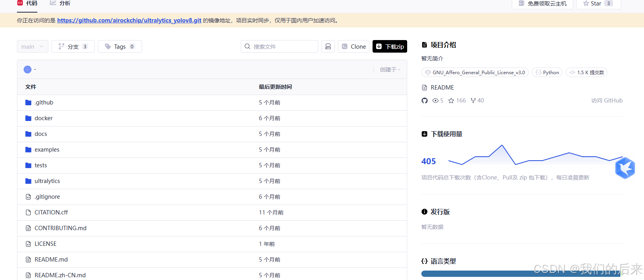Click the CONTRIBUTING.md file icon
The width and height of the screenshot is (644, 280).
(x=28, y=228)
